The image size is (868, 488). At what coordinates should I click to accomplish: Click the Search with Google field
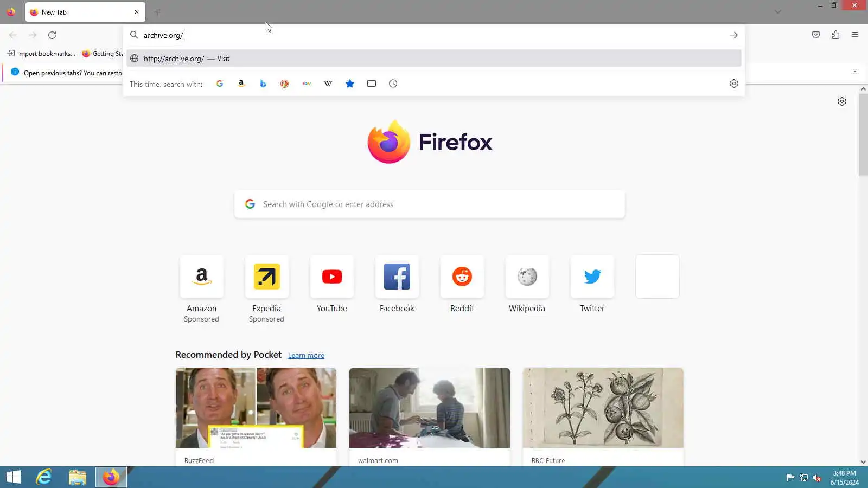430,204
